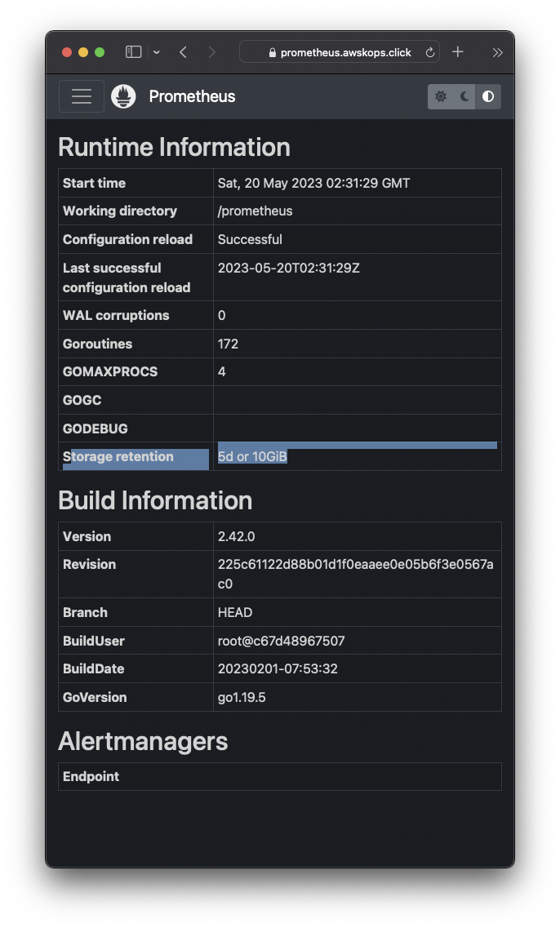Reload the page with the refresh icon
The height and width of the screenshot is (928, 560).
tap(430, 52)
